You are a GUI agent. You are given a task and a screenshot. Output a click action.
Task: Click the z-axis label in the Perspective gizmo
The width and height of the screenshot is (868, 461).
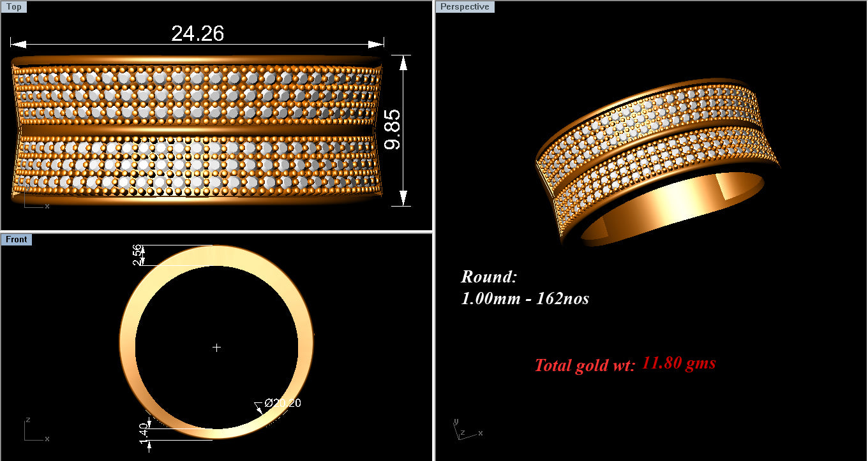coord(463,433)
